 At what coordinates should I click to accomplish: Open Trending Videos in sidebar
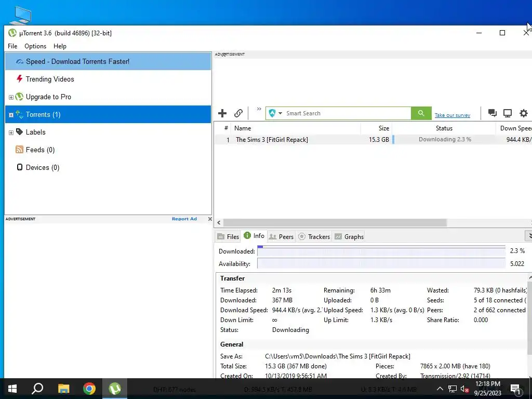pyautogui.click(x=50, y=79)
